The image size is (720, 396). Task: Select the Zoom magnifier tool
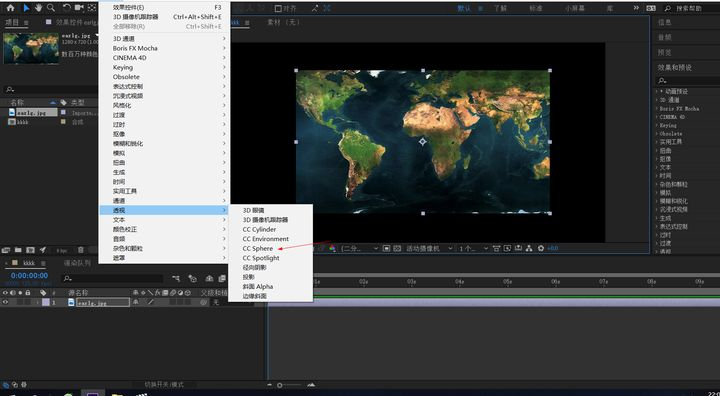coord(51,8)
